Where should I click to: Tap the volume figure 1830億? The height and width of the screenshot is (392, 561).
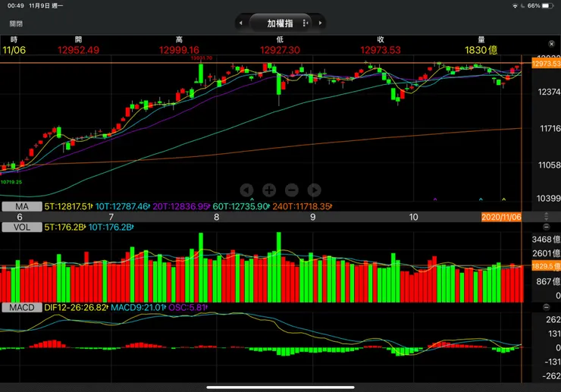click(481, 50)
